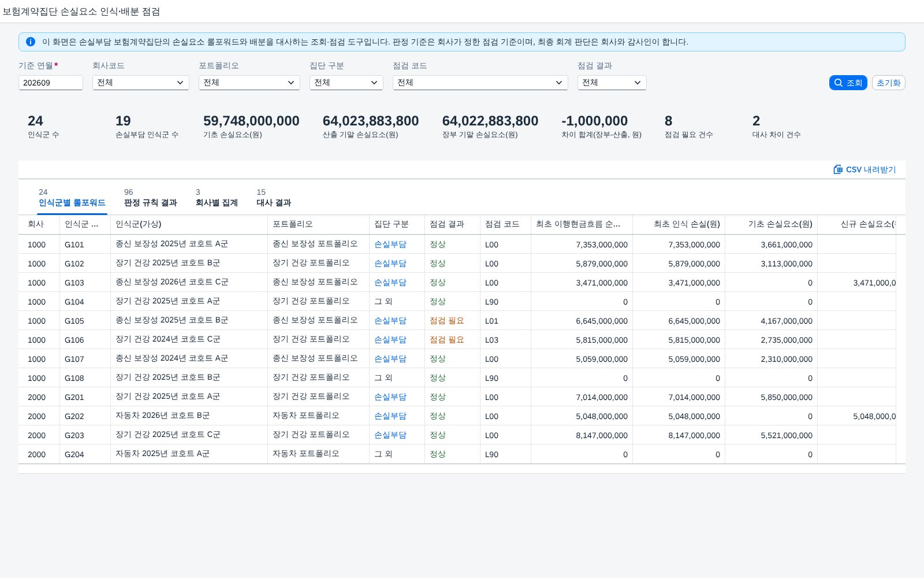This screenshot has width=924, height=578.
Task: Click the 기초 손실요소(원) column header
Action: pyautogui.click(x=772, y=224)
